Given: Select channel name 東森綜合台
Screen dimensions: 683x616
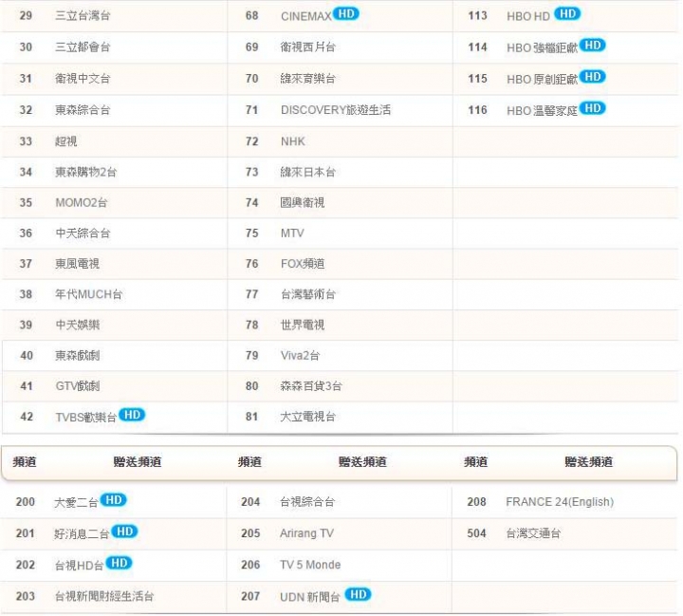Looking at the screenshot, I should (83, 110).
